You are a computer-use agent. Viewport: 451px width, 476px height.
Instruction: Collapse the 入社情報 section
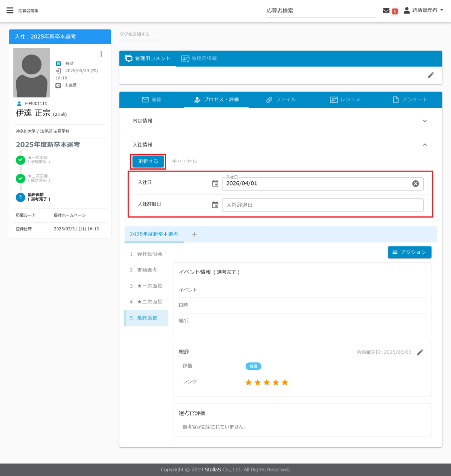tap(424, 145)
